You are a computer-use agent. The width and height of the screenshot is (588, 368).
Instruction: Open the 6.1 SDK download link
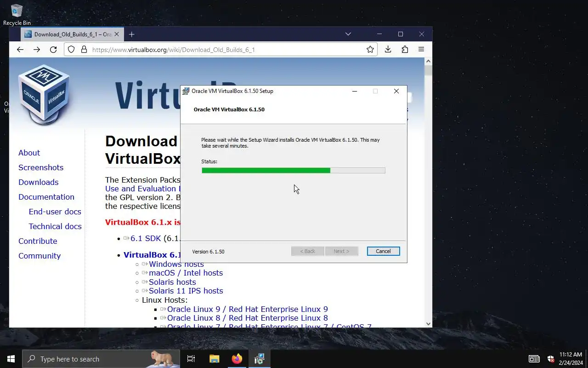point(145,238)
